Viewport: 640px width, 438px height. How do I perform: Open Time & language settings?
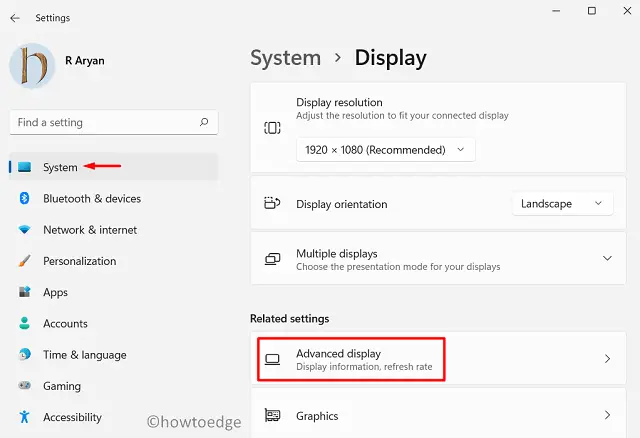tap(84, 354)
